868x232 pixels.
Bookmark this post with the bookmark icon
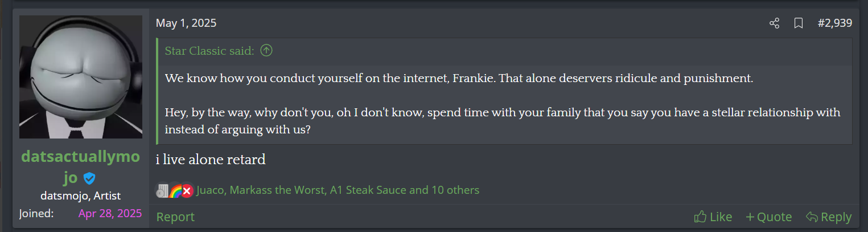pyautogui.click(x=799, y=23)
